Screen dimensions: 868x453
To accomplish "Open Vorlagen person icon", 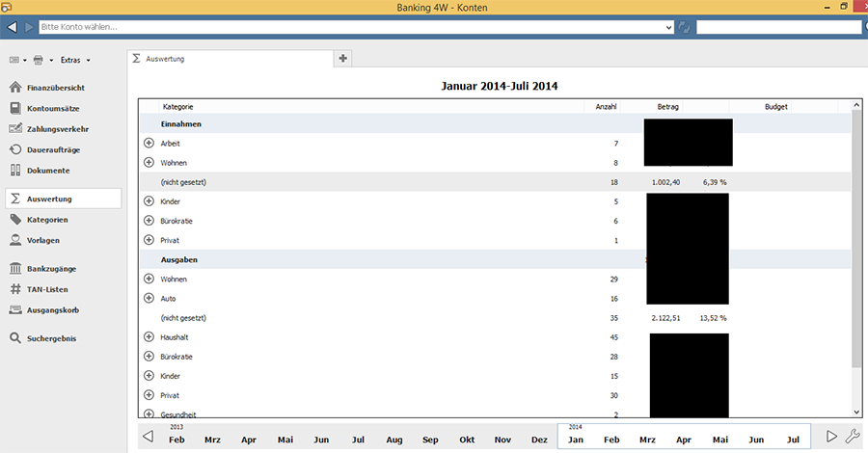I will [x=15, y=240].
